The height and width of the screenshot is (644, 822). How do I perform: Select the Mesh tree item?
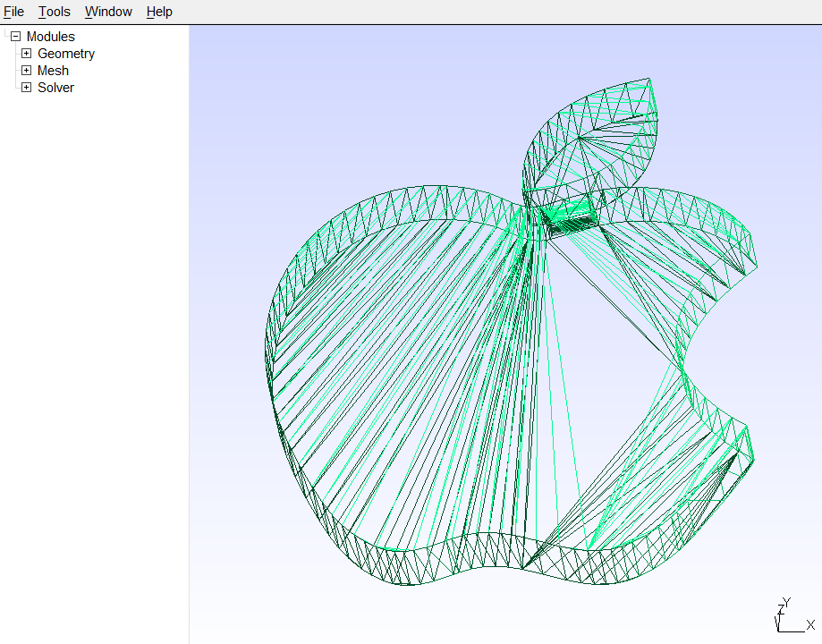(x=53, y=71)
